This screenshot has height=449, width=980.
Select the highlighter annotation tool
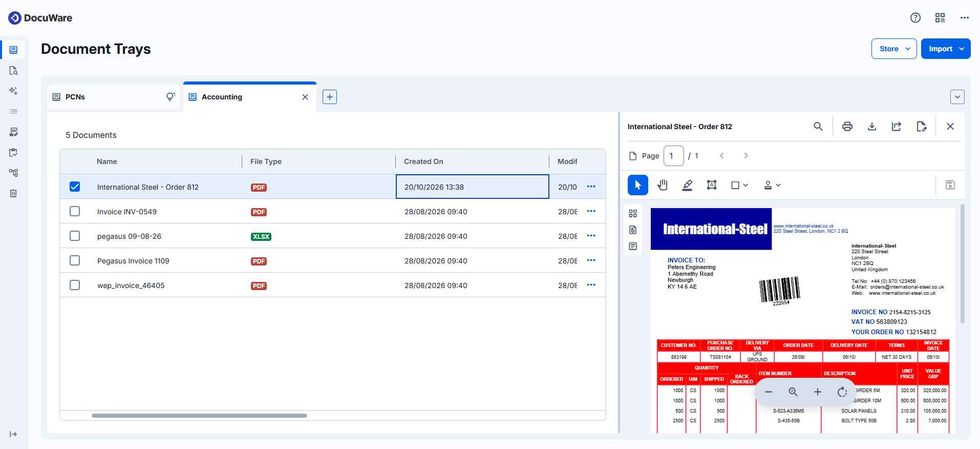687,185
